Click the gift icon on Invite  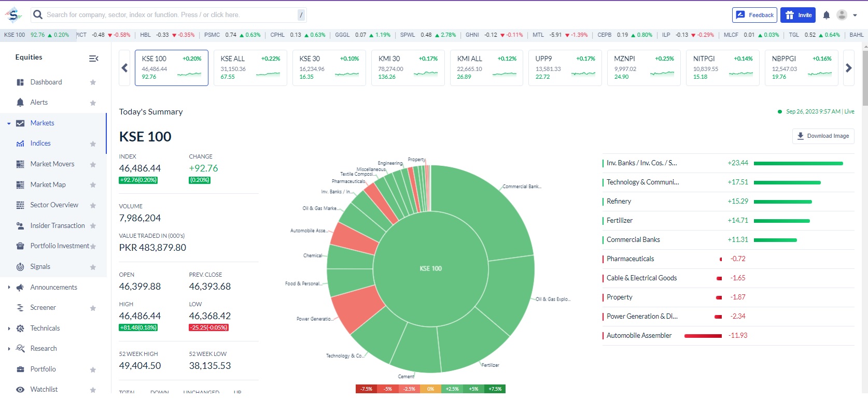pos(790,15)
